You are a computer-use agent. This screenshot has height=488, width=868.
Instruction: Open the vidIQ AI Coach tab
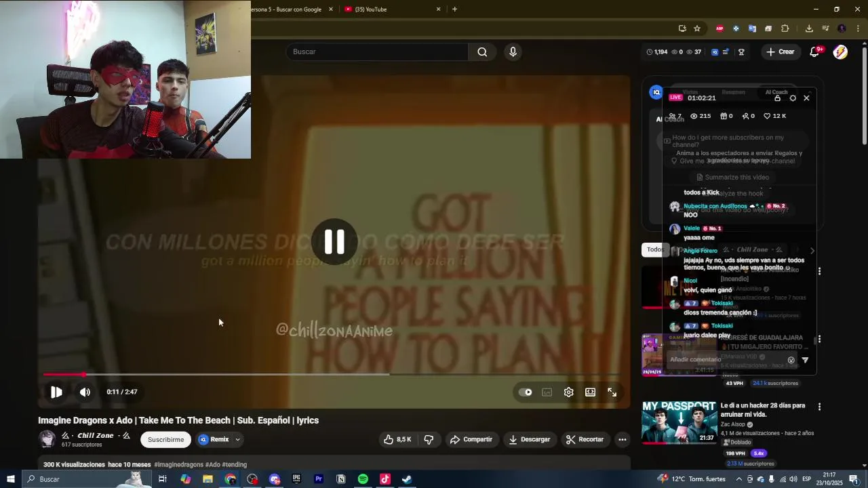click(776, 92)
